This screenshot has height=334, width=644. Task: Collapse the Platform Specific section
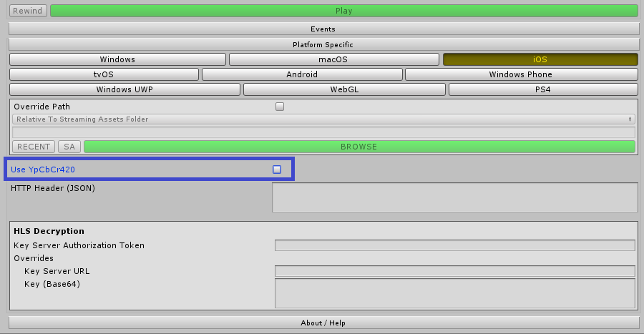(323, 44)
